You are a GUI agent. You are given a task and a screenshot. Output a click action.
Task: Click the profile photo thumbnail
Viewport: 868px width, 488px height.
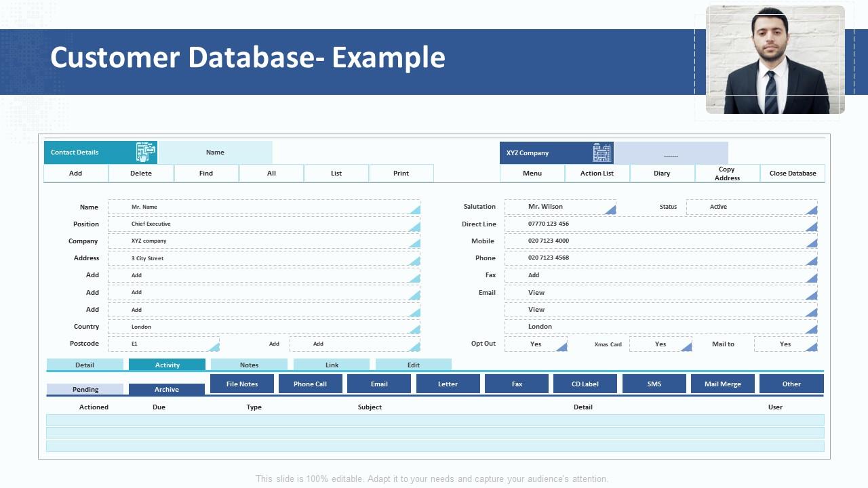(x=775, y=60)
